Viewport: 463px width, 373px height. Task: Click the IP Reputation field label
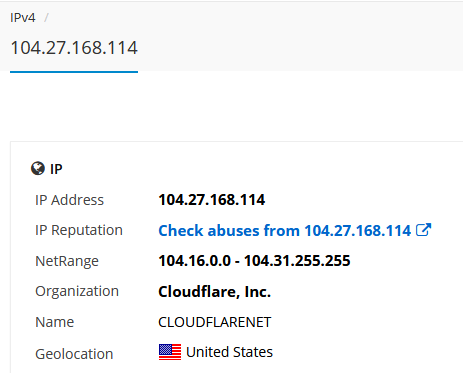[79, 230]
